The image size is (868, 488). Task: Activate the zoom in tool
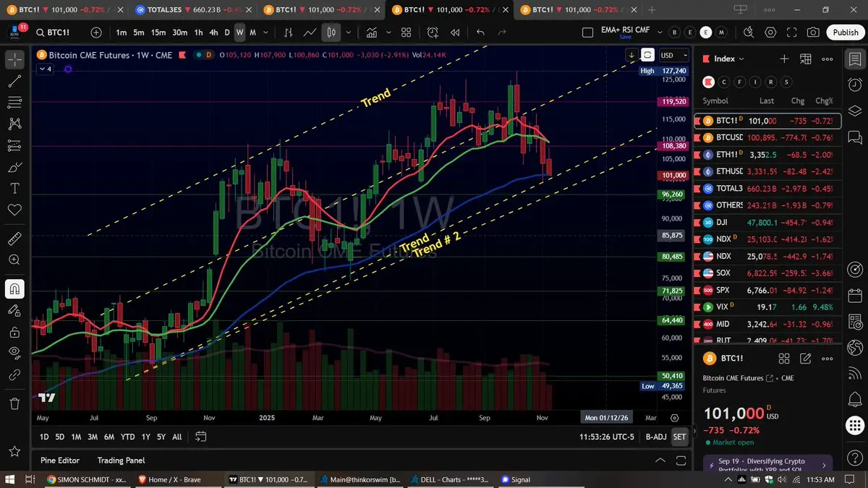pos(14,260)
